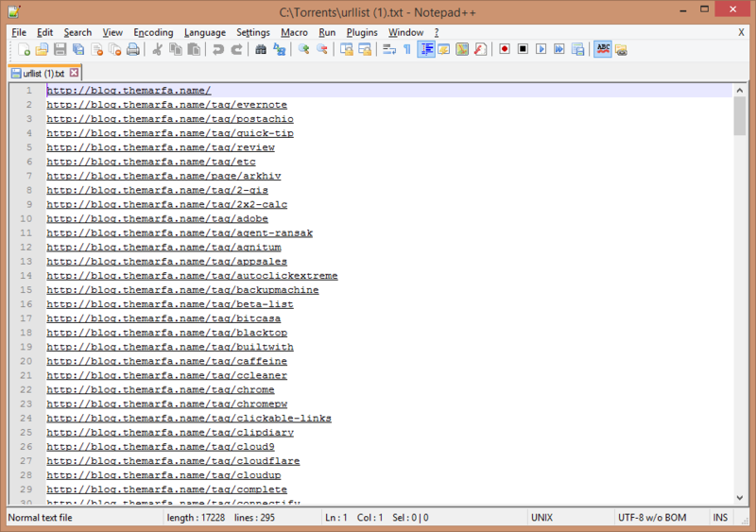Click the tag/ccleaner URL on line 21
Viewport: 756px width, 532px height.
pyautogui.click(x=167, y=375)
